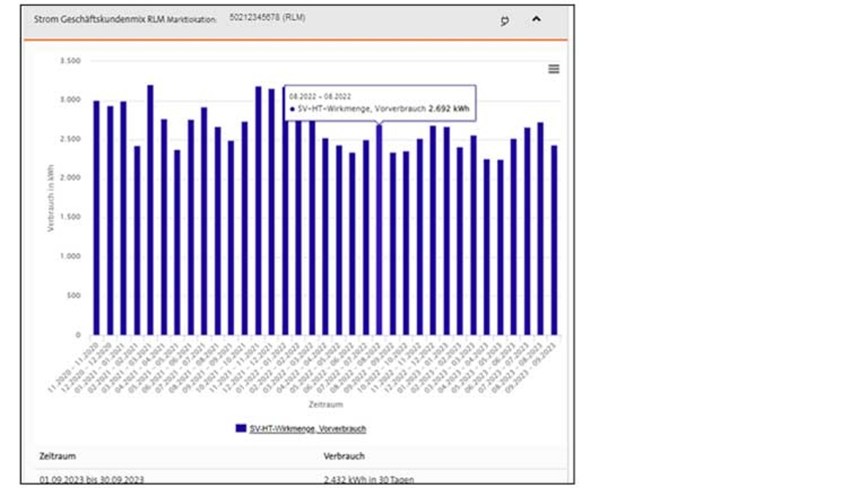The height and width of the screenshot is (488, 868).
Task: Click the Verbrauch column header in table
Action: (344, 456)
